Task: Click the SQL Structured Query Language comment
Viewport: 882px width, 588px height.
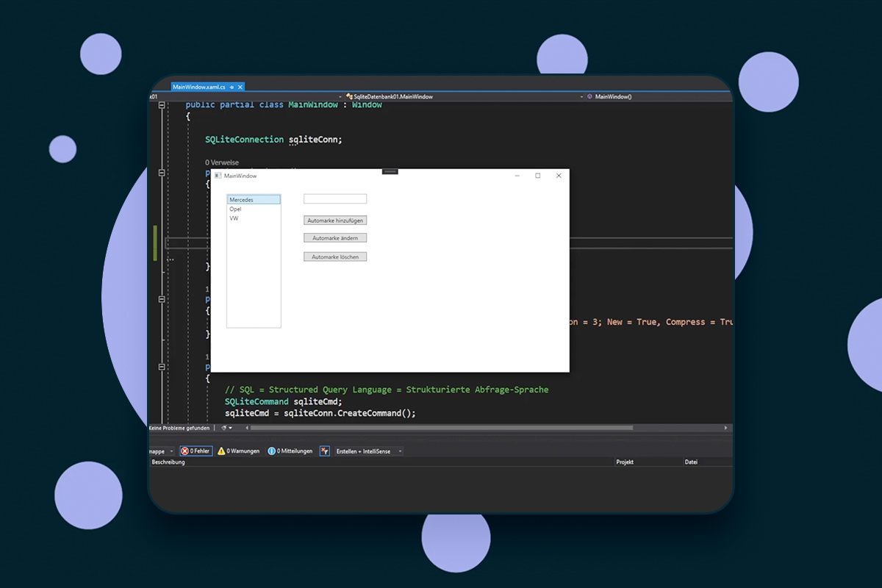Action: point(387,390)
